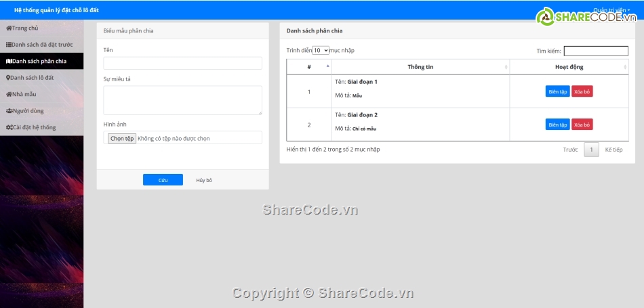Image resolution: width=644 pixels, height=308 pixels.
Task: Click the users icon beside Người dùng
Action: (9, 111)
